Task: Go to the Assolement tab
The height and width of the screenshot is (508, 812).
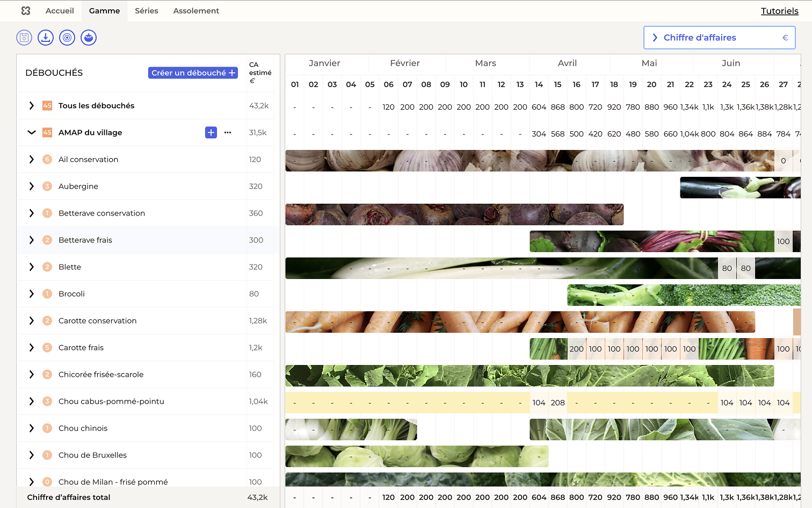Action: tap(196, 11)
